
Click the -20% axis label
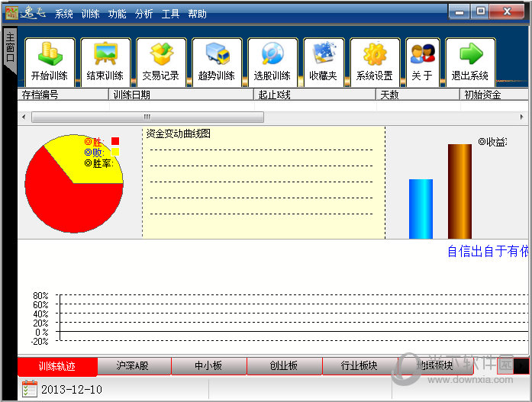[x=40, y=341]
